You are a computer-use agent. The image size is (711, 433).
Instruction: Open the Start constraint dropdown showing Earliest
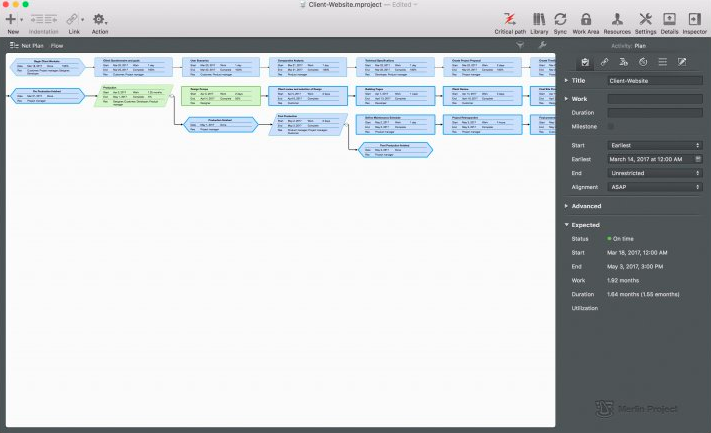[655, 146]
